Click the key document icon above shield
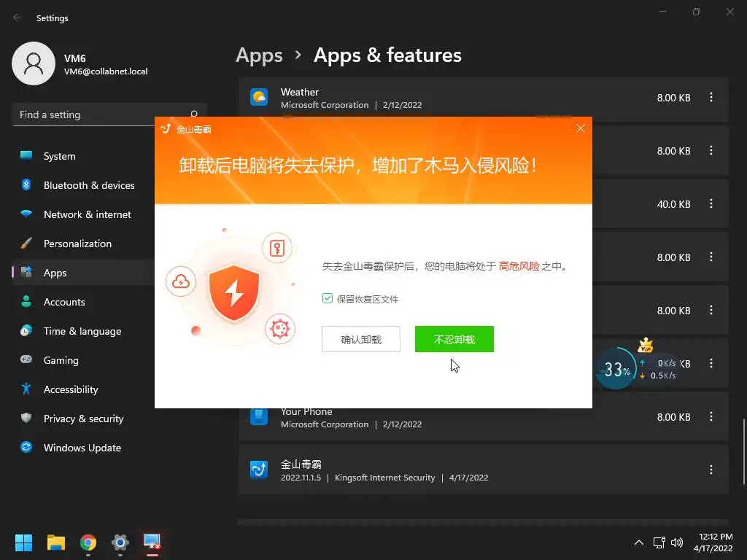The height and width of the screenshot is (560, 747). pyautogui.click(x=276, y=248)
